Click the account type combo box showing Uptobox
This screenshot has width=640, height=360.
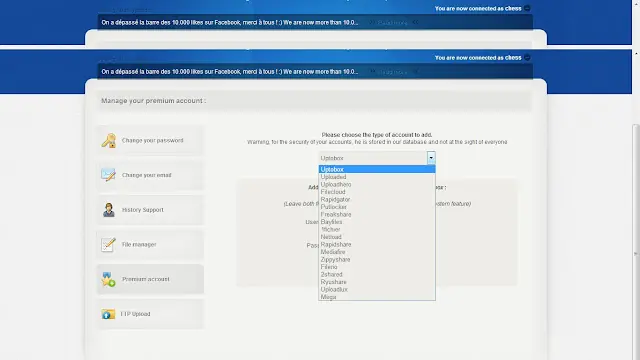(x=377, y=158)
